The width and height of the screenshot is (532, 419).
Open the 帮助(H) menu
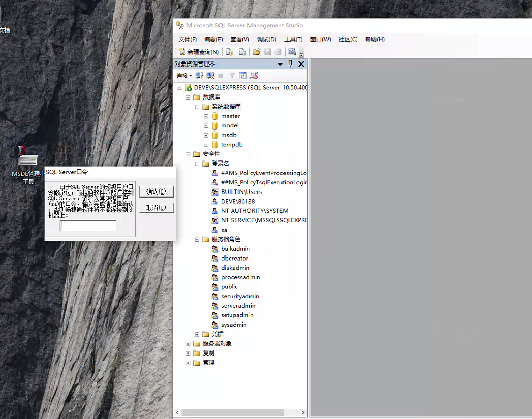[x=375, y=39]
